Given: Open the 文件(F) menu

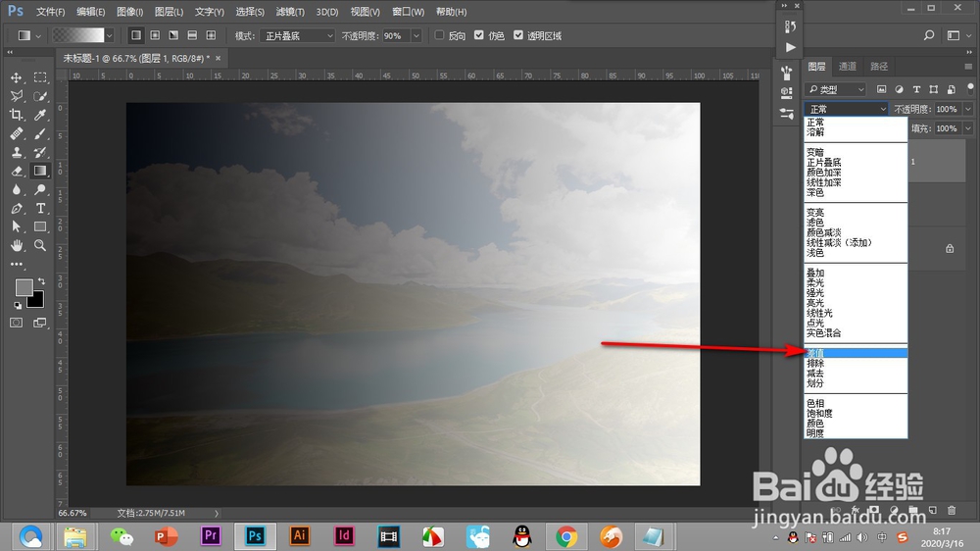Looking at the screenshot, I should point(51,12).
